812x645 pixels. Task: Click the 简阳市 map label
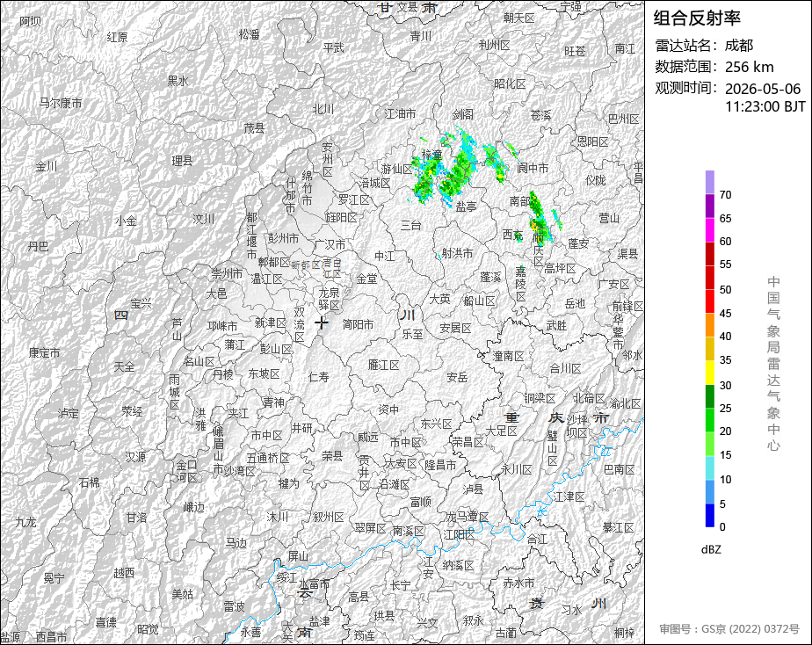pos(358,324)
